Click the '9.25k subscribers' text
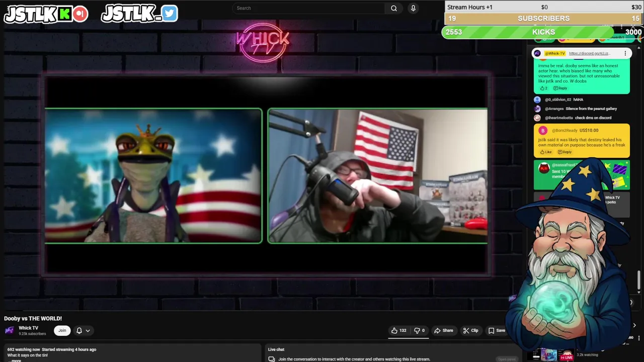Viewport: 644px width, 362px height. coord(32,334)
